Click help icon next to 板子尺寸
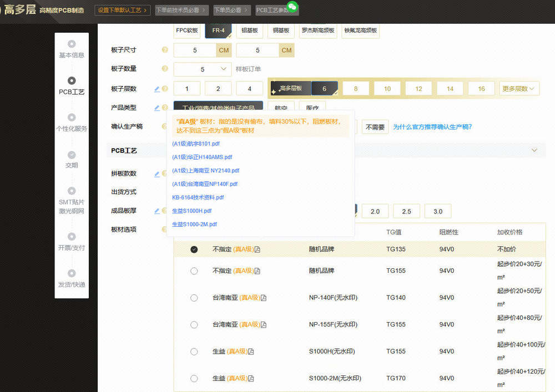The height and width of the screenshot is (392, 555). click(165, 50)
